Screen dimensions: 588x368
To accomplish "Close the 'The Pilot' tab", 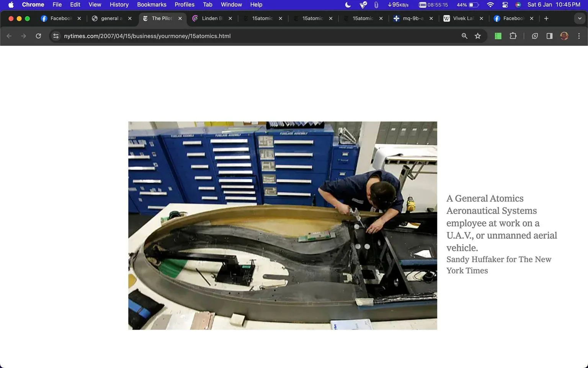I will tap(180, 18).
